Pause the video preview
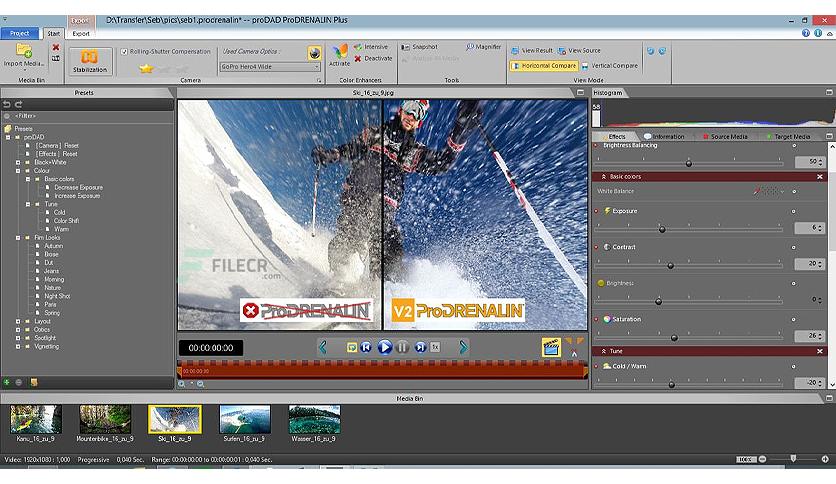Viewport: 836px width, 484px height. (x=403, y=347)
